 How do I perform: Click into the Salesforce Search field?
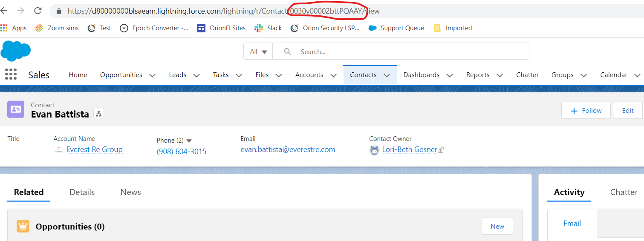point(401,52)
